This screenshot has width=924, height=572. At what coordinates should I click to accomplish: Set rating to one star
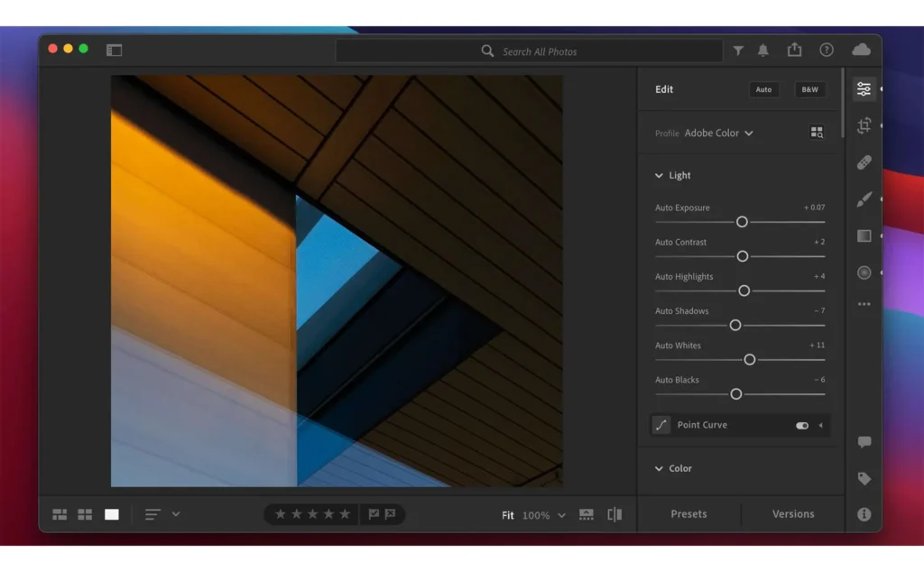click(x=281, y=514)
